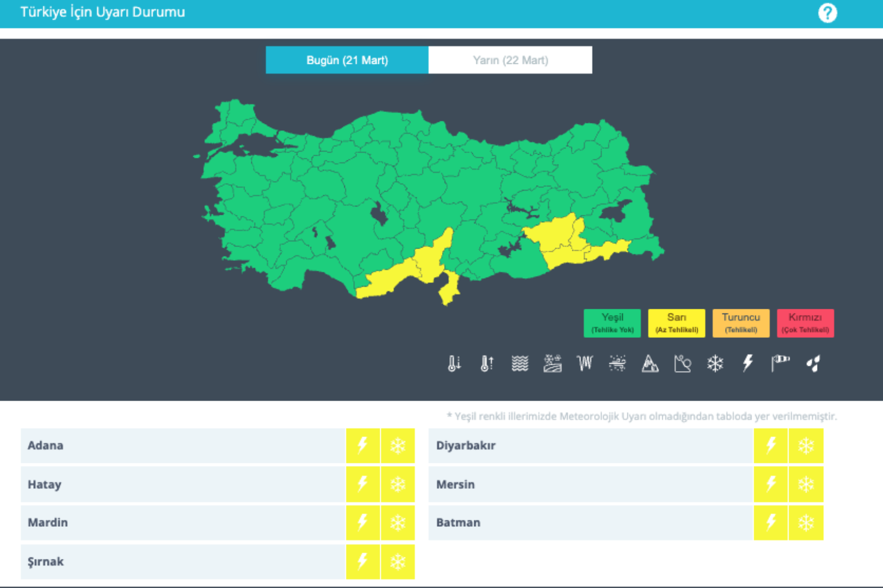Viewport: 883px width, 588px height.
Task: Switch to Yarın (22 Mart) tab
Action: click(510, 60)
